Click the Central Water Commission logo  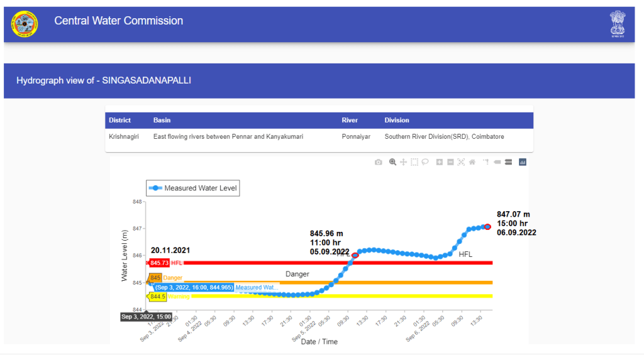pos(25,24)
